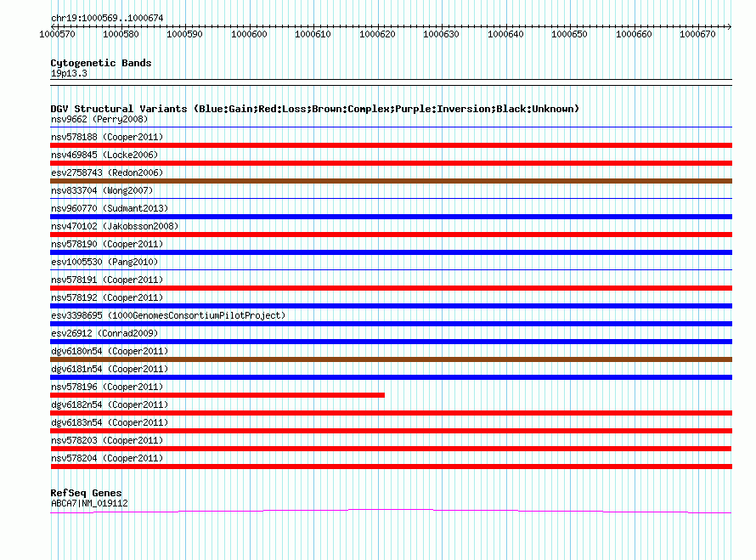This screenshot has width=756, height=560.
Task: Click the red bar for nsv469845
Action: coord(391,163)
